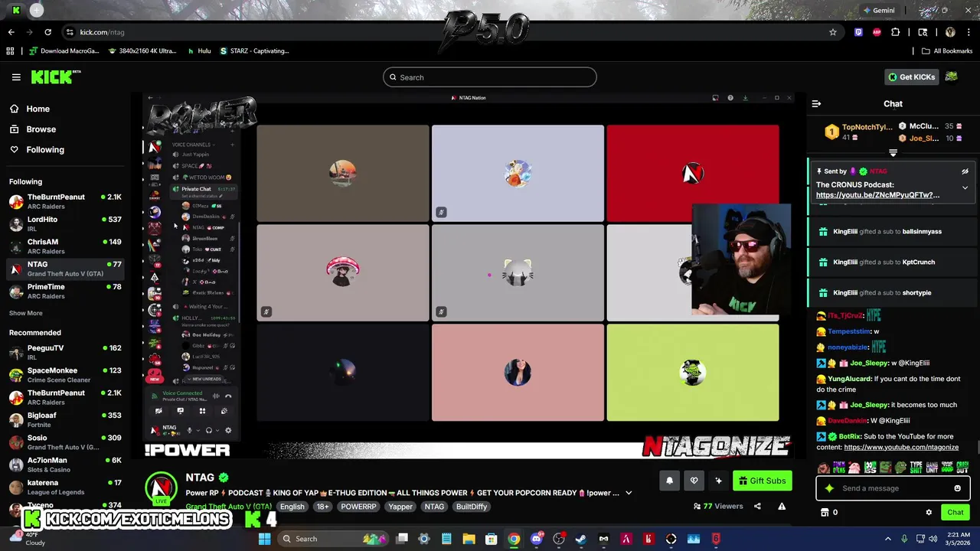The height and width of the screenshot is (551, 980).
Task: Expand the pinned message chevron
Action: (x=965, y=187)
